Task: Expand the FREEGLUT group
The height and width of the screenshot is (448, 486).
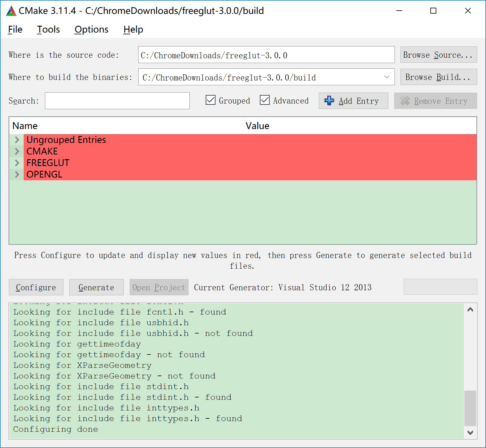Action: point(17,163)
